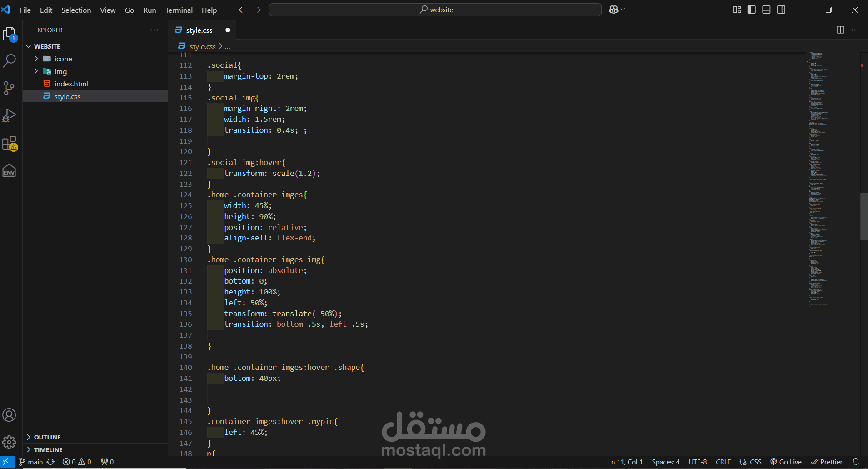Click the style.css breadcrumb item
Viewport: 868px width, 469px height.
click(202, 46)
